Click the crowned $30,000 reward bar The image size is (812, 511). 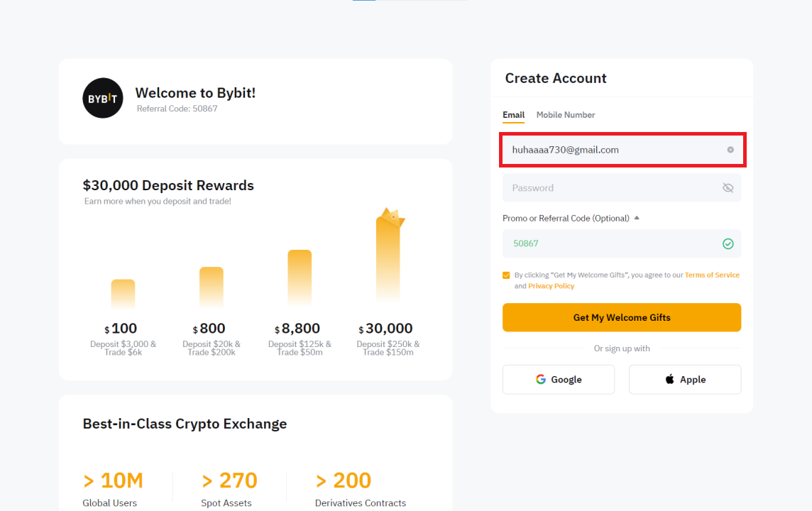(388, 256)
